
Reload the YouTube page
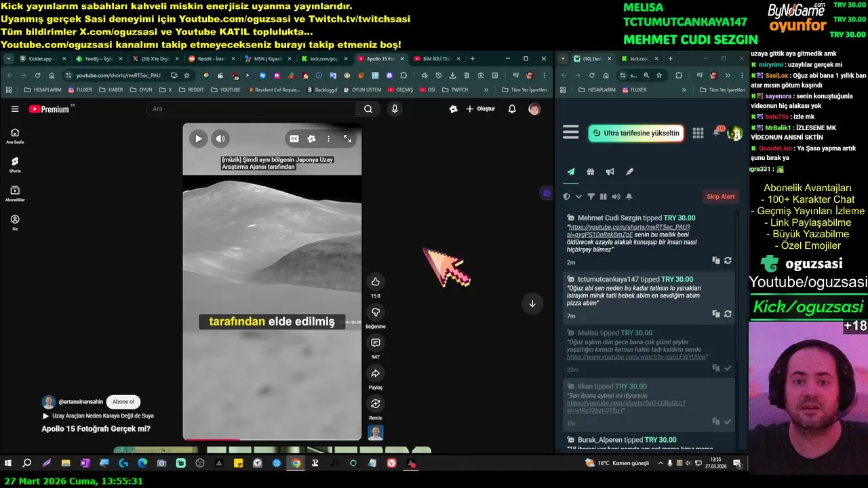tap(38, 75)
